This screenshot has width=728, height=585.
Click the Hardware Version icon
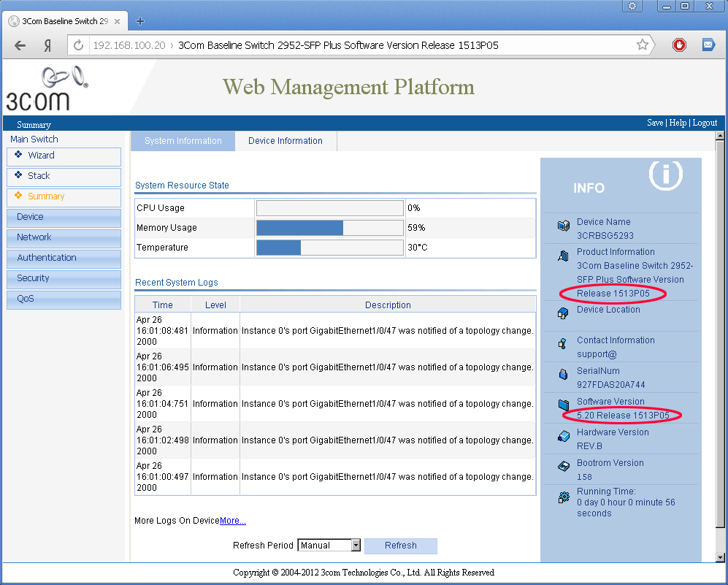563,436
